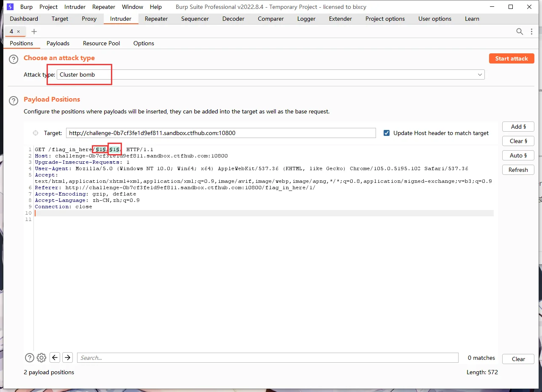Open search settings gear icon
This screenshot has width=542, height=392.
point(41,358)
